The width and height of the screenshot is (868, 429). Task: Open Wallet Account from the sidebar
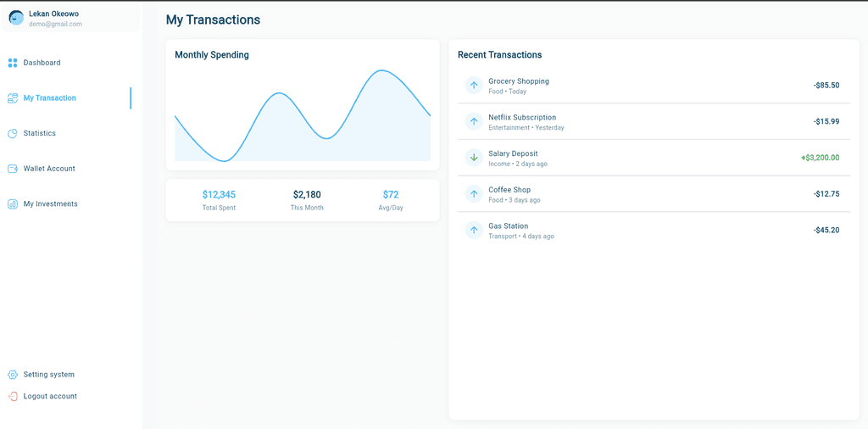pyautogui.click(x=49, y=169)
